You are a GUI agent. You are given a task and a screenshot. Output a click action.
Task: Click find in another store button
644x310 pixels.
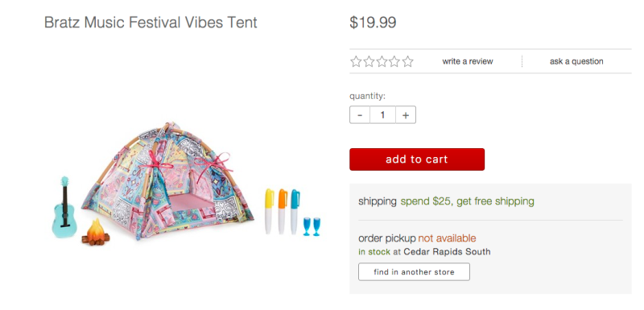(x=414, y=272)
